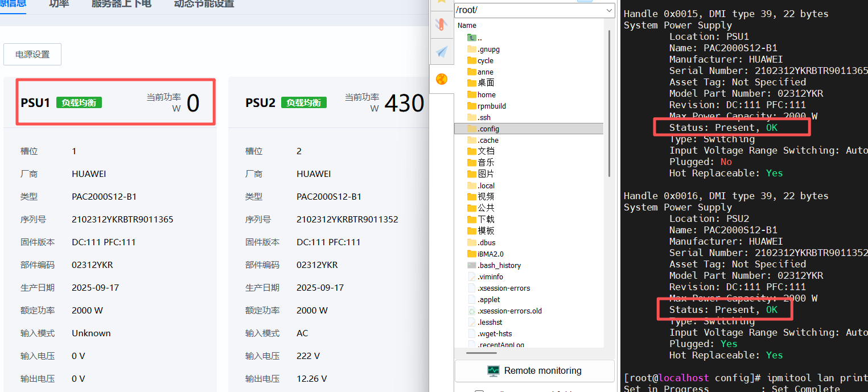Expand the /root/ path dropdown
The width and height of the screenshot is (868, 392).
[x=609, y=10]
